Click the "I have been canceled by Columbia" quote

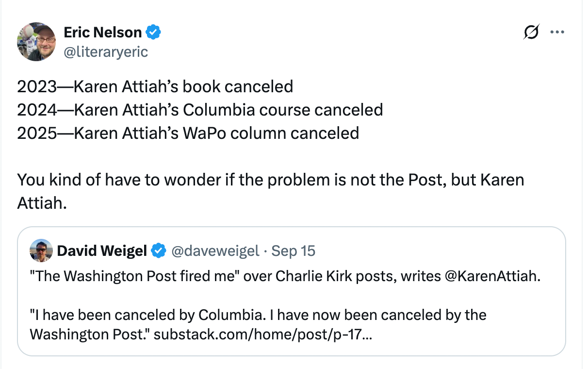(x=147, y=315)
